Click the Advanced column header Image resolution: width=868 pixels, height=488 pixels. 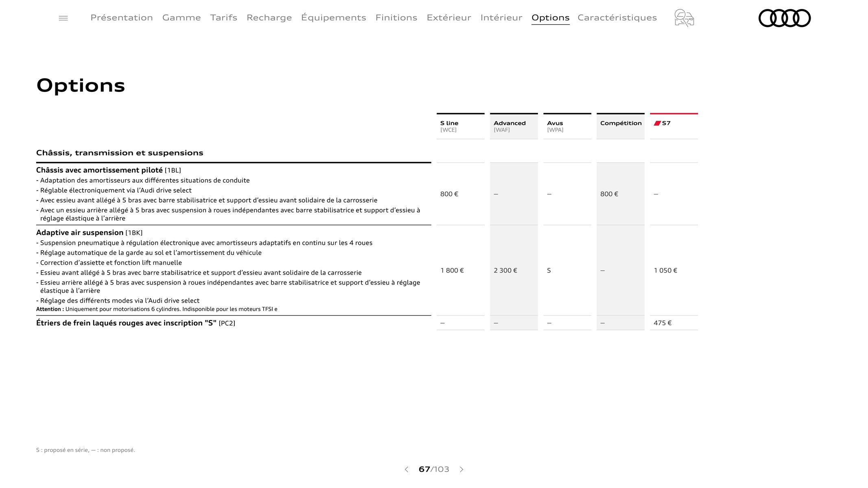tap(514, 126)
